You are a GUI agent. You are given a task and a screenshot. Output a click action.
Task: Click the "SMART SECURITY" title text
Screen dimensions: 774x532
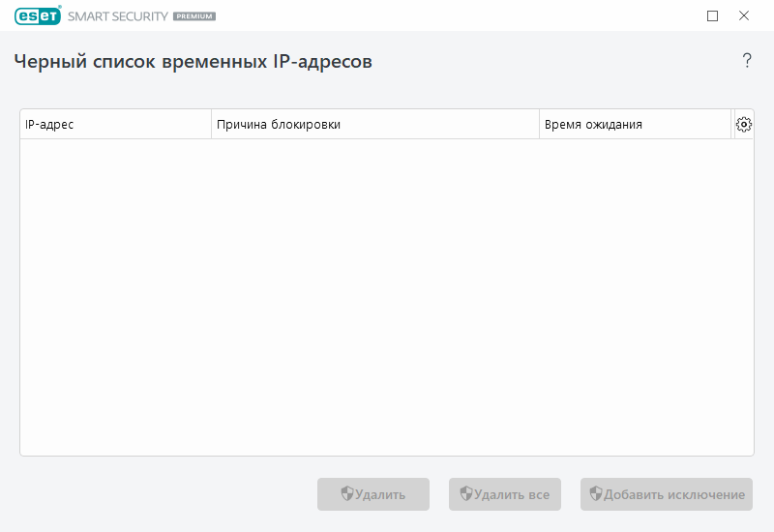click(x=118, y=16)
